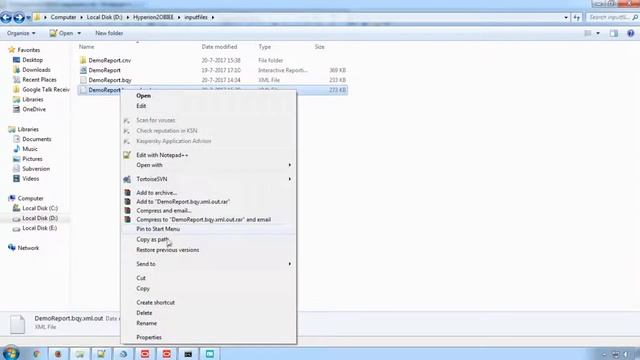Go forward with the Forward arrow

(x=19, y=18)
